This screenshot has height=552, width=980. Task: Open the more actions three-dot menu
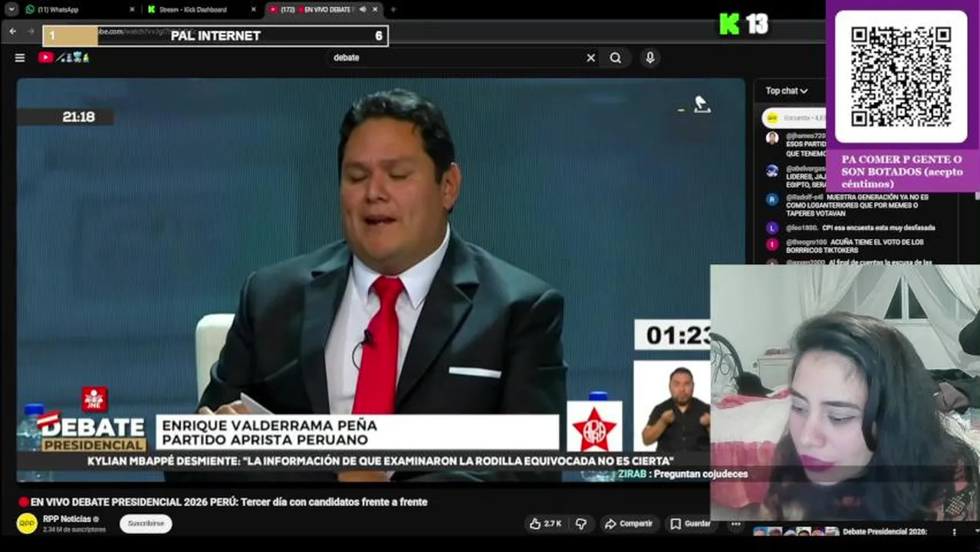[735, 524]
